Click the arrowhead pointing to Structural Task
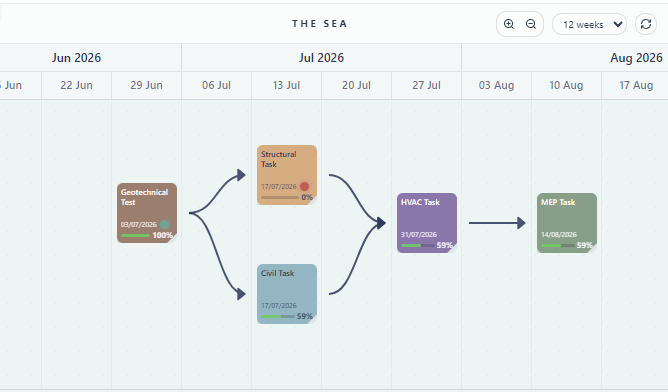The width and height of the screenshot is (668, 392). click(242, 175)
